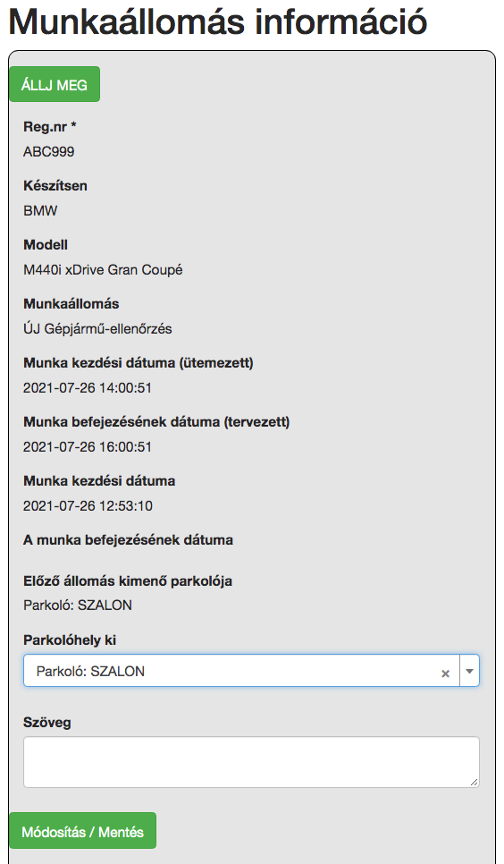Click the ÁLLJ MEG stop button
Screen dimensions: 504x864
pyautogui.click(x=55, y=84)
